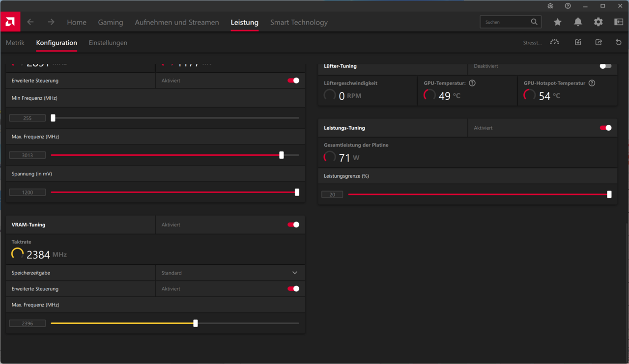
Task: Open Smart Technology tab
Action: [299, 22]
